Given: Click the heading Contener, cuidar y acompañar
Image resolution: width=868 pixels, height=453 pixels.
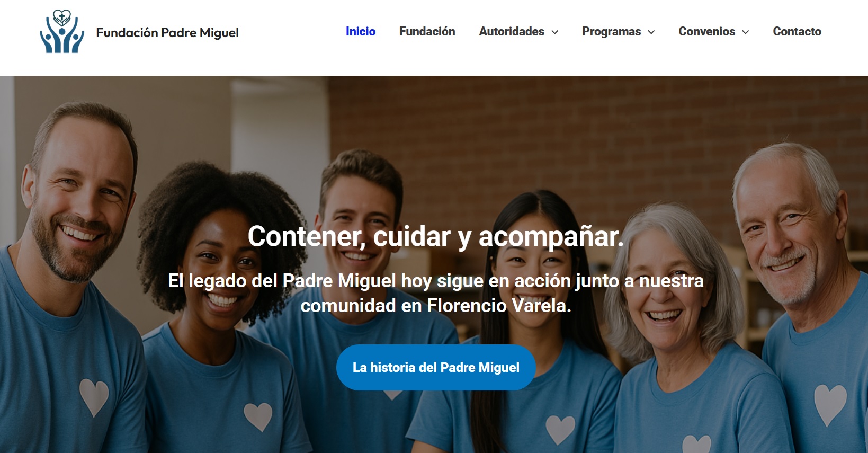Looking at the screenshot, I should coord(436,236).
